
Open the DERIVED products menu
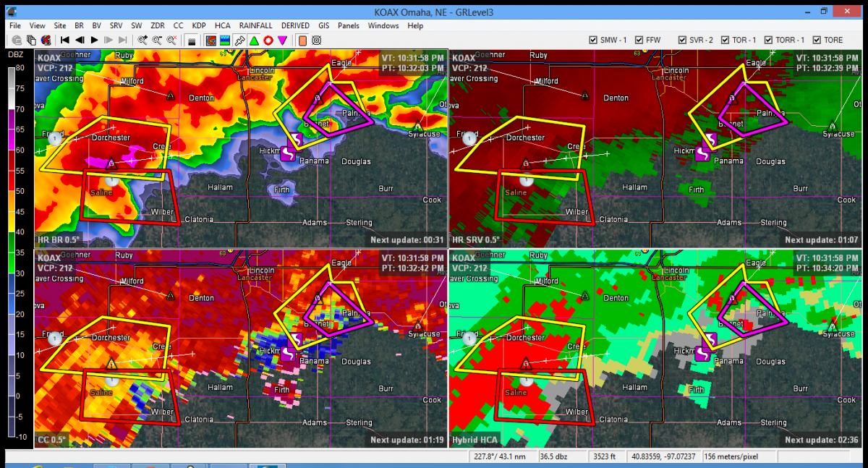pyautogui.click(x=295, y=25)
